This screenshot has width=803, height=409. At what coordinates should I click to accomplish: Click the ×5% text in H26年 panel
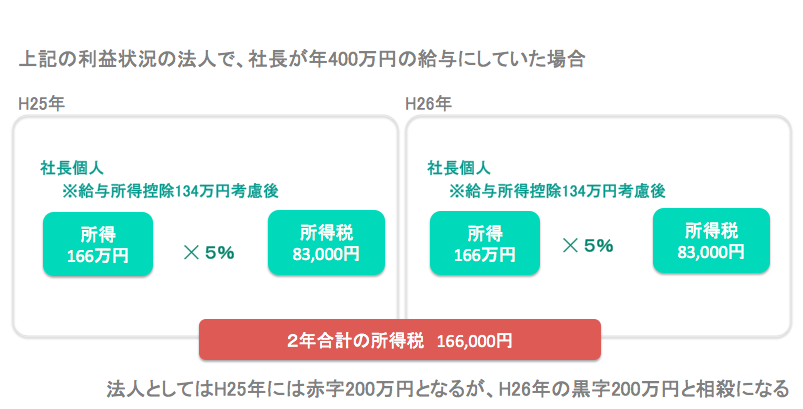[588, 246]
